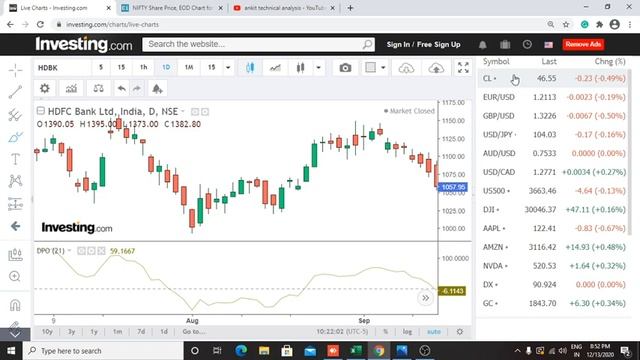This screenshot has width=640, height=360.
Task: Select the 1D interval
Action: [x=166, y=68]
